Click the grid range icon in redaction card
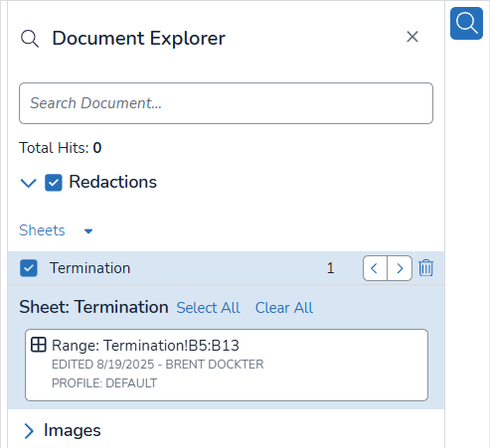This screenshot has width=490, height=448. [39, 345]
